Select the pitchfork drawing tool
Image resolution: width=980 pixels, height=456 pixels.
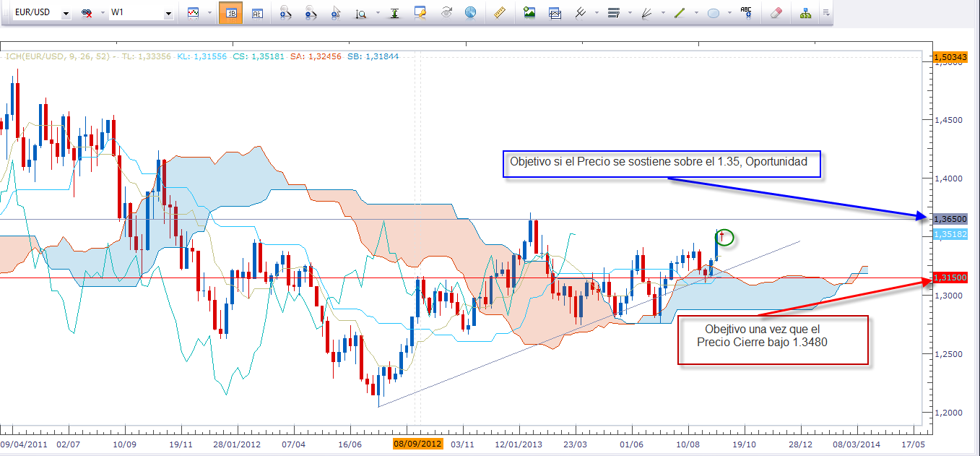(x=580, y=13)
